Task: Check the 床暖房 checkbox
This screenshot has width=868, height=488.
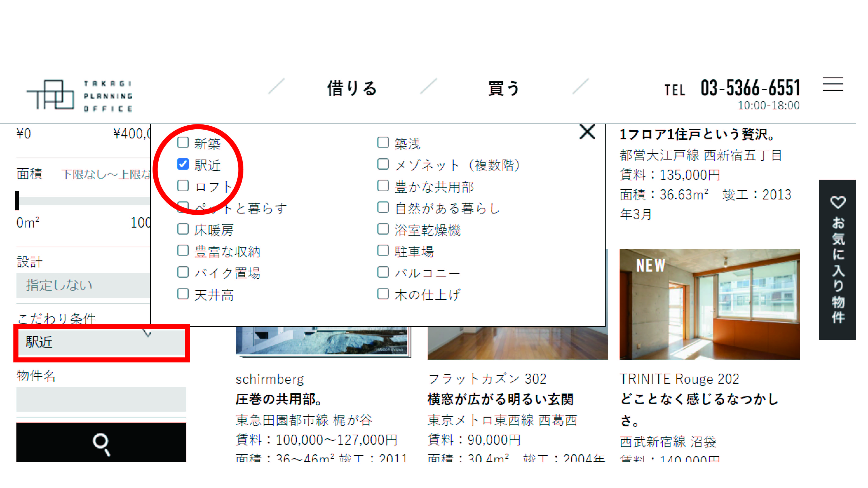Action: 183,229
